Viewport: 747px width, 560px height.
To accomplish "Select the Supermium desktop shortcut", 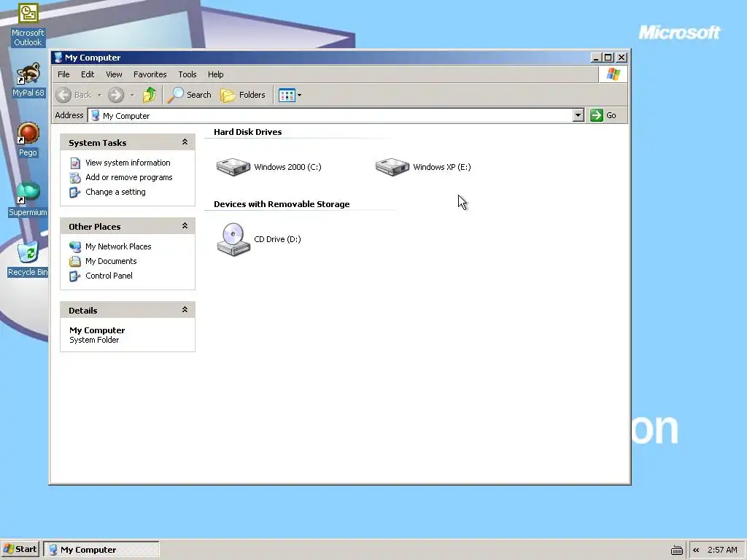I will pyautogui.click(x=28, y=199).
